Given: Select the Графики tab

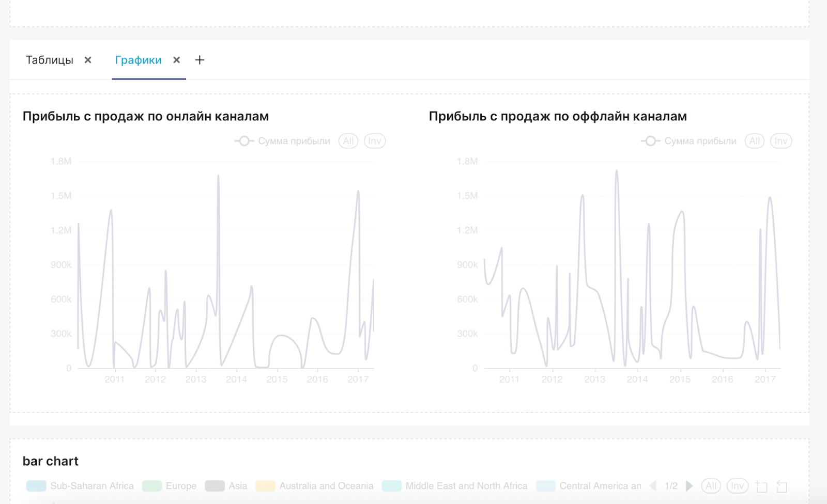Looking at the screenshot, I should [x=138, y=60].
